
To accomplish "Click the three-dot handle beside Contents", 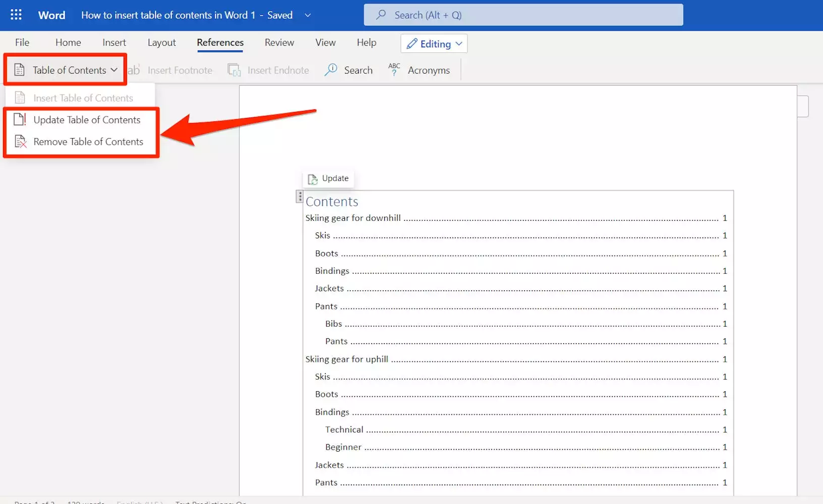I will tap(300, 197).
